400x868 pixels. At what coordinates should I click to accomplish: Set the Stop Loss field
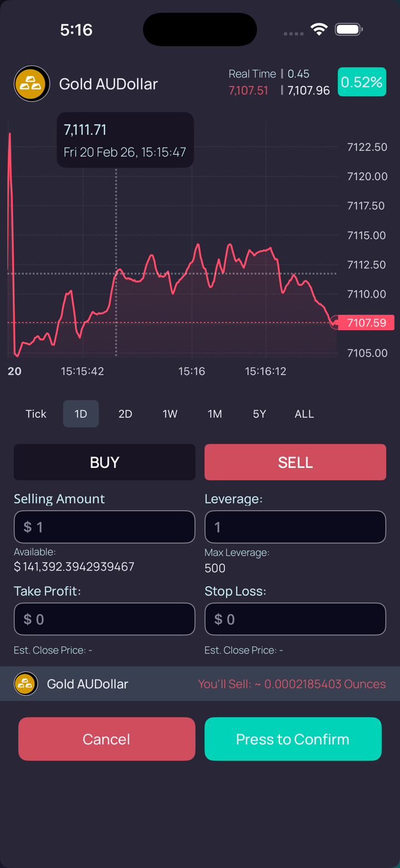coord(295,619)
